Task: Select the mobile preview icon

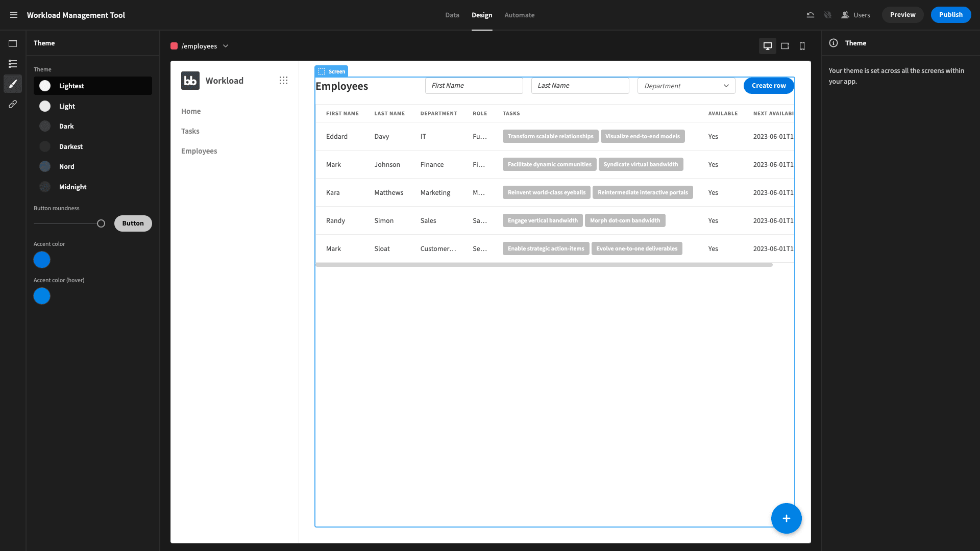Action: click(x=802, y=46)
